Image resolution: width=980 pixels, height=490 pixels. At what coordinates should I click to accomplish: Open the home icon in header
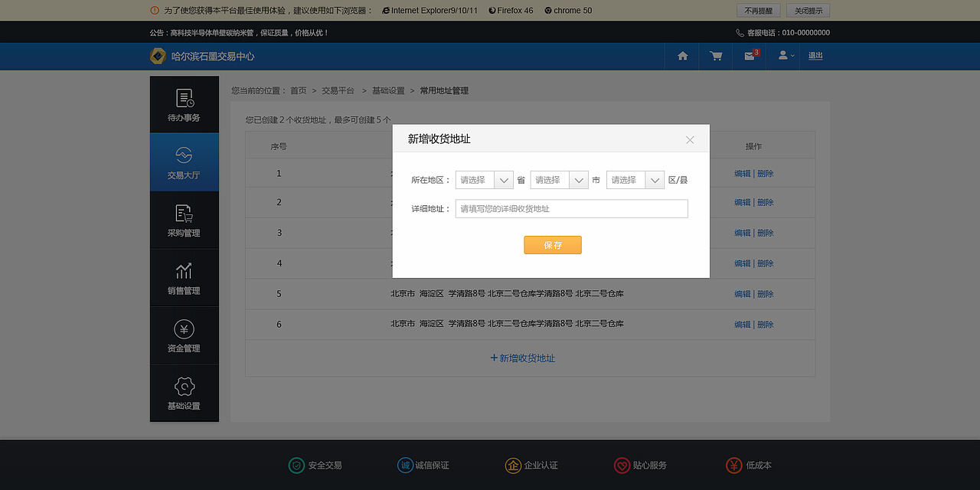pyautogui.click(x=681, y=56)
